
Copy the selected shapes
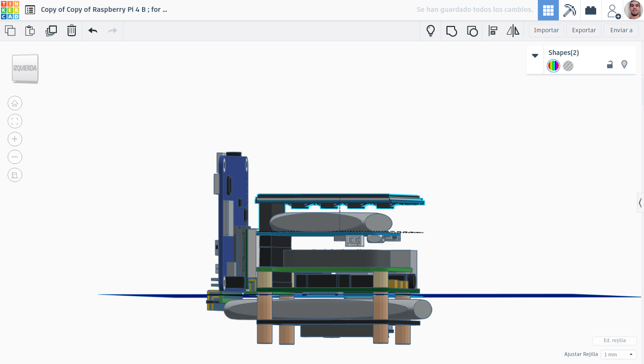coord(10,31)
